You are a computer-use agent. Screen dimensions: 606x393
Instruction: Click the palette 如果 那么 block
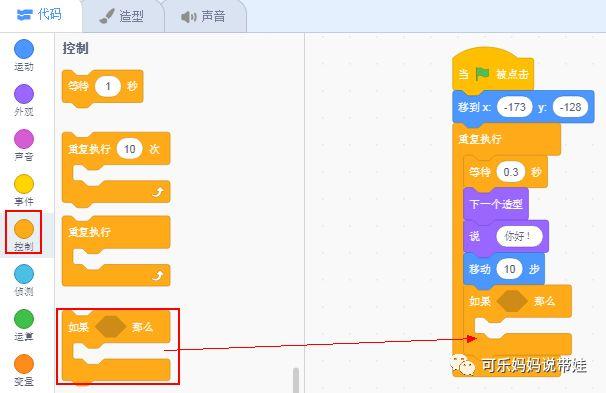click(116, 347)
